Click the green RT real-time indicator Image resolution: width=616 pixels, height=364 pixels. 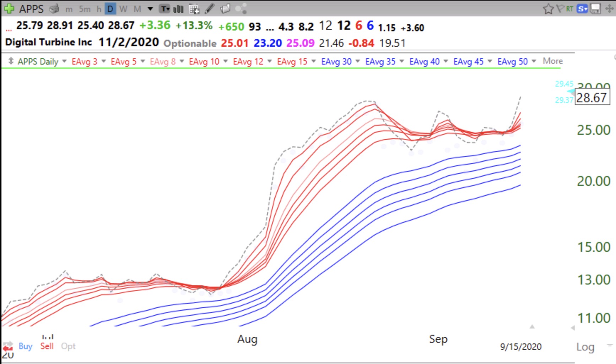[569, 9]
